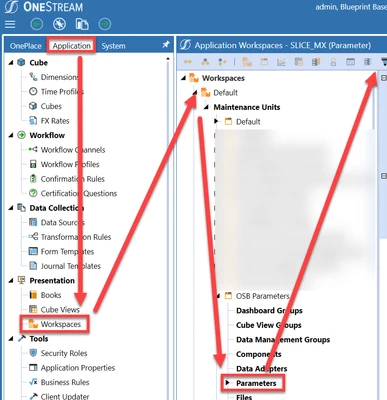Open Application Properties
This screenshot has width=387, height=400.
(78, 368)
